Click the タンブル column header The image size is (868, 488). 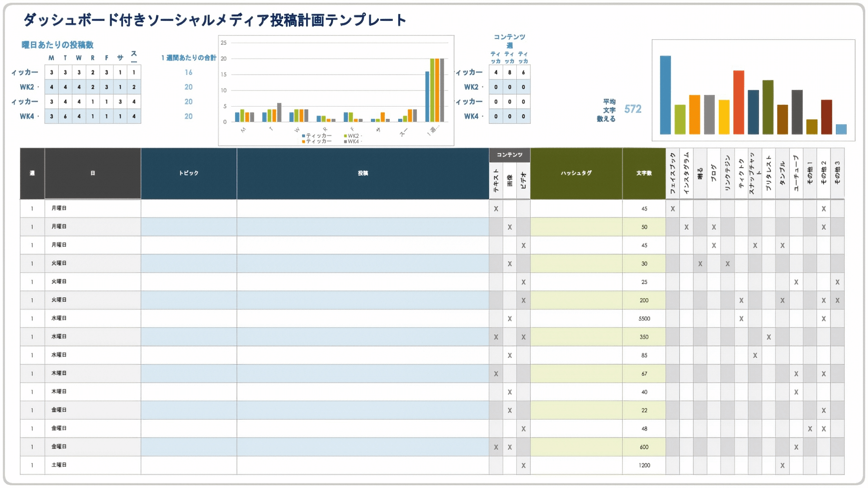click(x=783, y=174)
